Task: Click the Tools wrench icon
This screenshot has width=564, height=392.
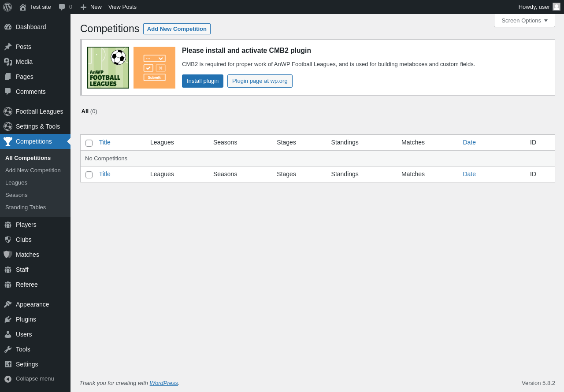Action: 8,349
